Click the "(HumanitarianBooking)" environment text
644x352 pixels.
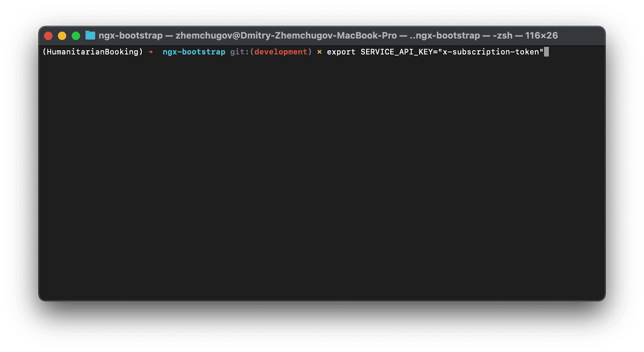(93, 52)
